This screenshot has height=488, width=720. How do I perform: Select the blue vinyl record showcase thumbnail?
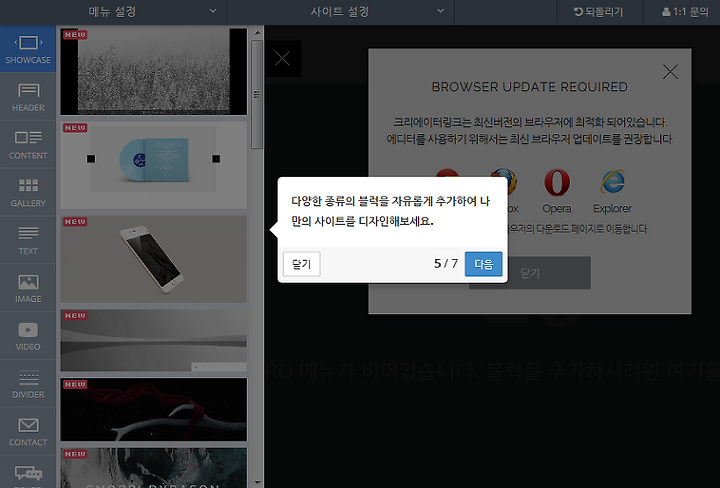coord(154,165)
